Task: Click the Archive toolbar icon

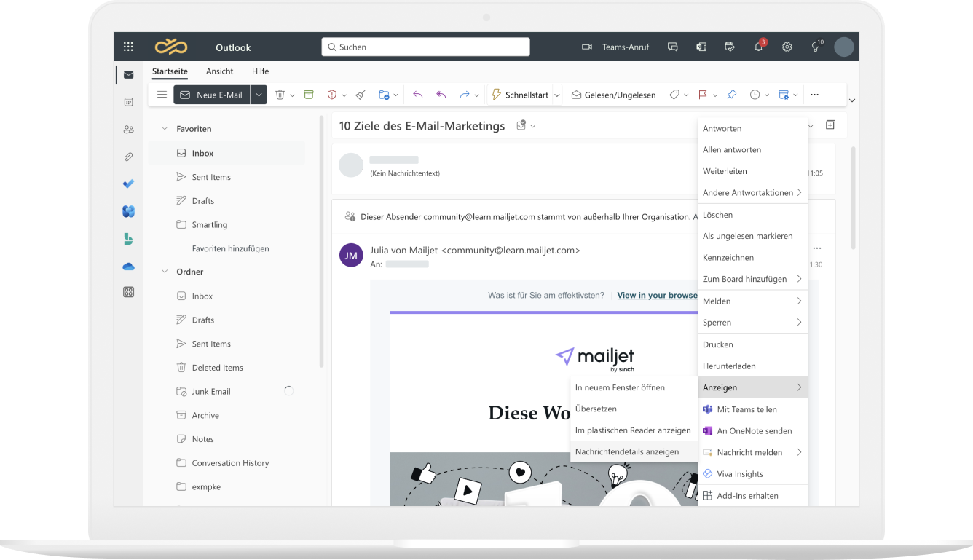Action: coord(309,95)
